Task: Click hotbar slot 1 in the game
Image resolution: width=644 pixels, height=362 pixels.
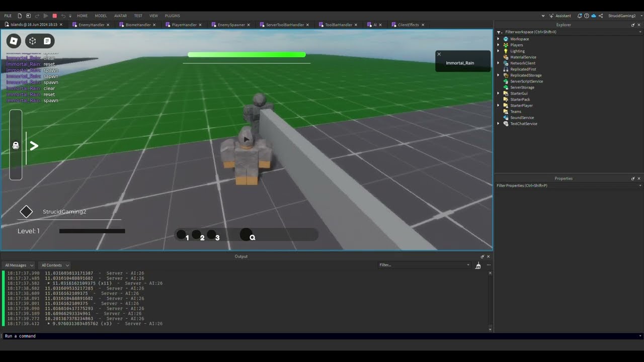Action: 182,235
